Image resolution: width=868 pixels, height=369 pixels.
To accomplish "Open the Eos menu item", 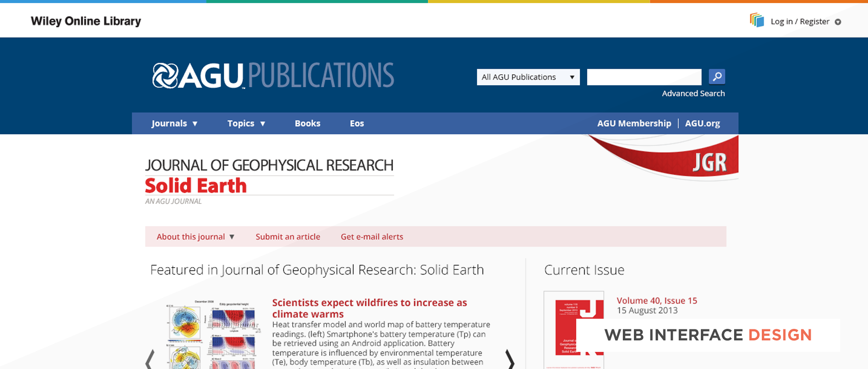I will [x=357, y=124].
